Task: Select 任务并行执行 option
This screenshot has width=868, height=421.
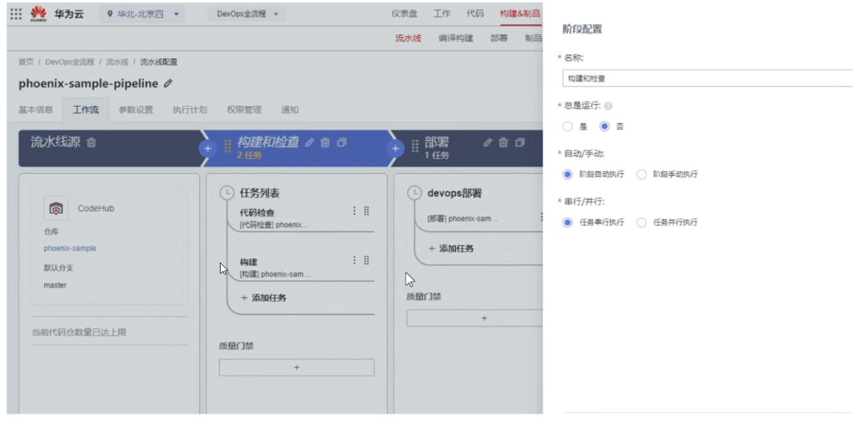Action: [642, 222]
